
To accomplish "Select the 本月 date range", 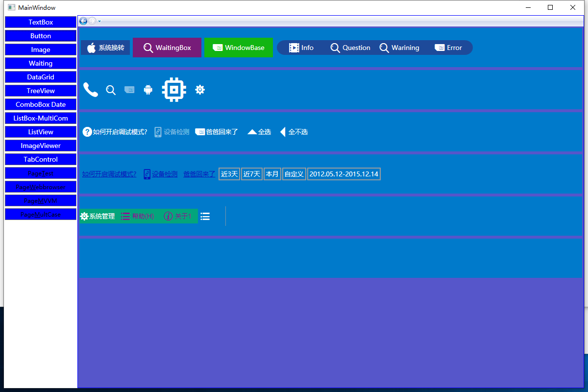I will pyautogui.click(x=272, y=174).
